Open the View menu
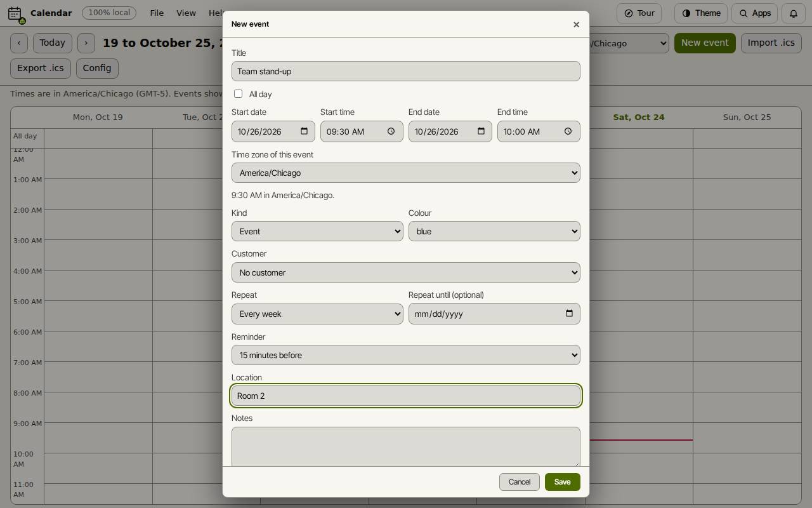The width and height of the screenshot is (812, 508). pyautogui.click(x=186, y=13)
